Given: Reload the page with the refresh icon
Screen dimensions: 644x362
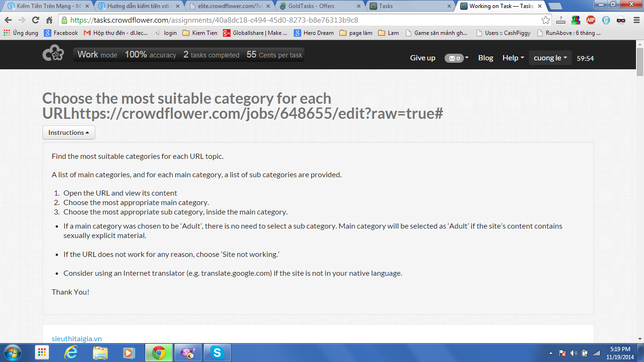Looking at the screenshot, I should pos(35,20).
